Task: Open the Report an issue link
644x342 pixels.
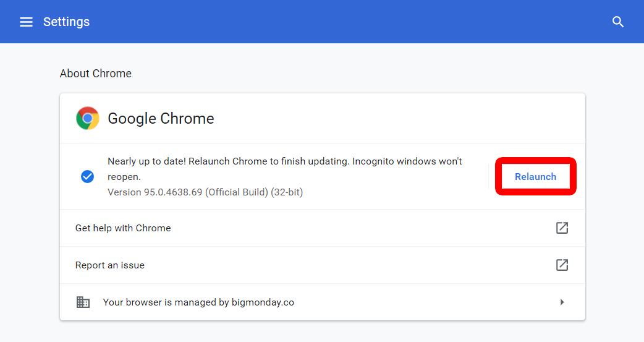Action: 110,265
